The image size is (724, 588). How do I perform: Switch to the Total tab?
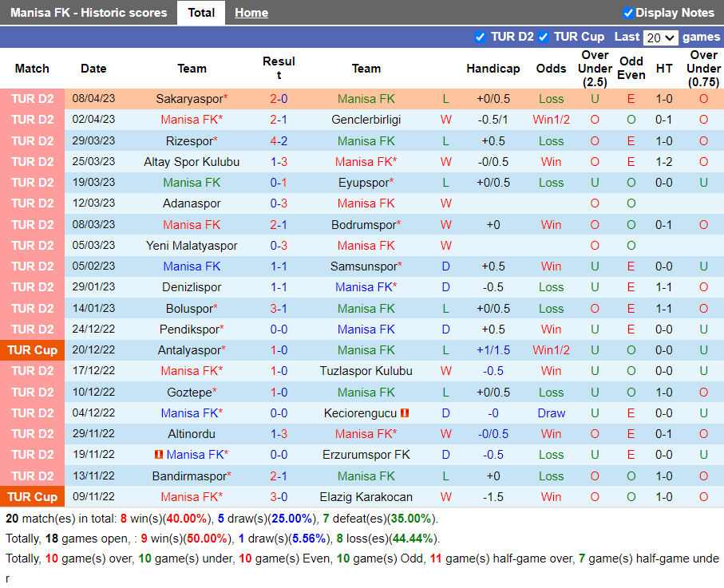(201, 13)
